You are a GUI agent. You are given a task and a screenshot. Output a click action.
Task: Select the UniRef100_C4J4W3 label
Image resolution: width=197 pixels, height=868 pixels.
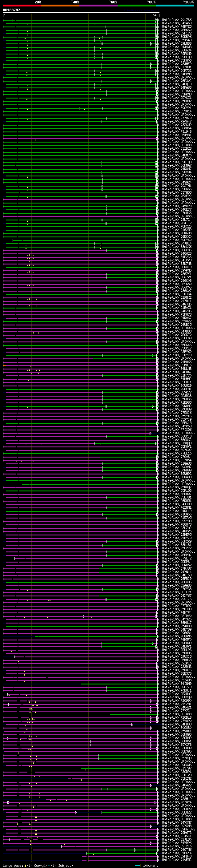(x=176, y=47)
